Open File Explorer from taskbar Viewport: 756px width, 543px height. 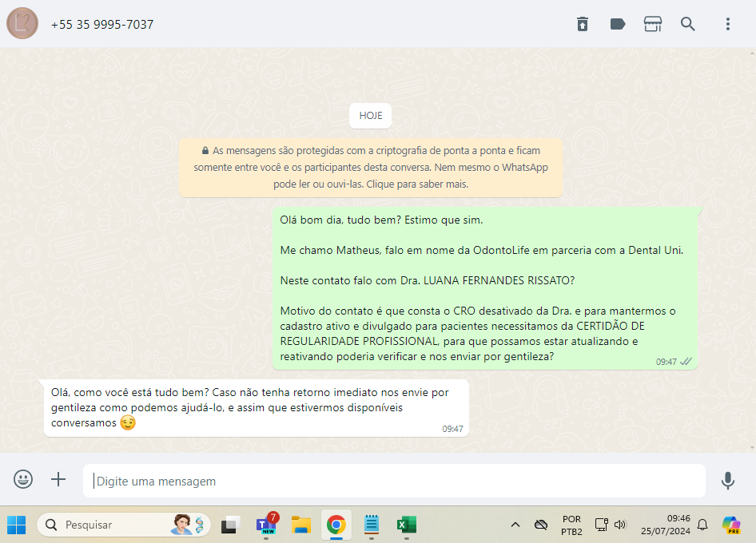[300, 525]
